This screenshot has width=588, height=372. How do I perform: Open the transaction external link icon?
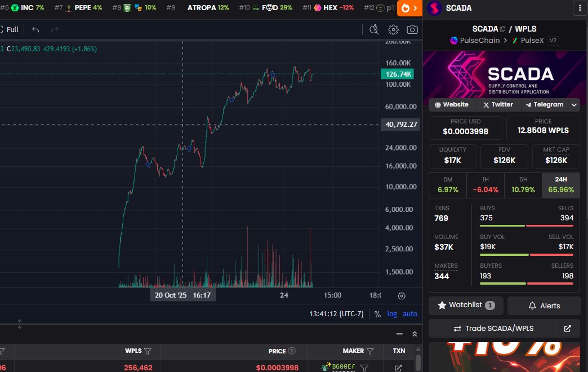[398, 368]
